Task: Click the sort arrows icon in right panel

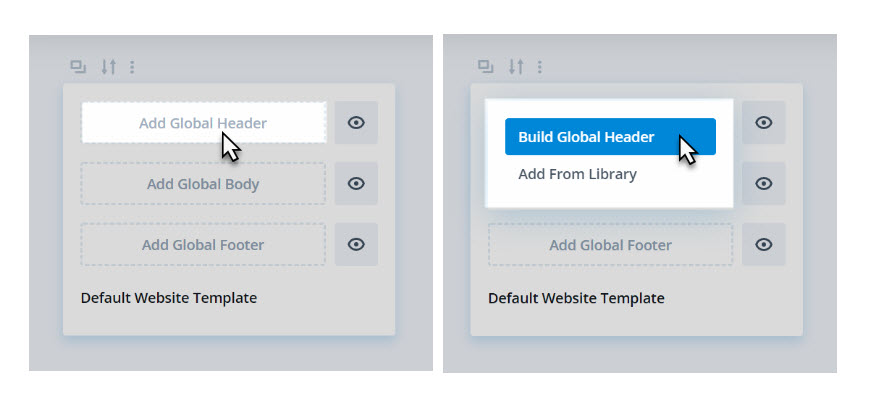Action: [516, 67]
